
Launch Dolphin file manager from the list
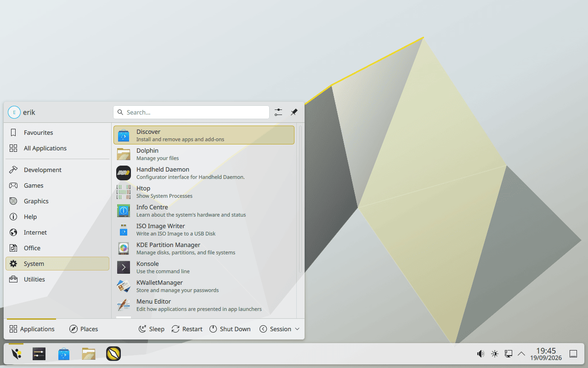coord(204,154)
